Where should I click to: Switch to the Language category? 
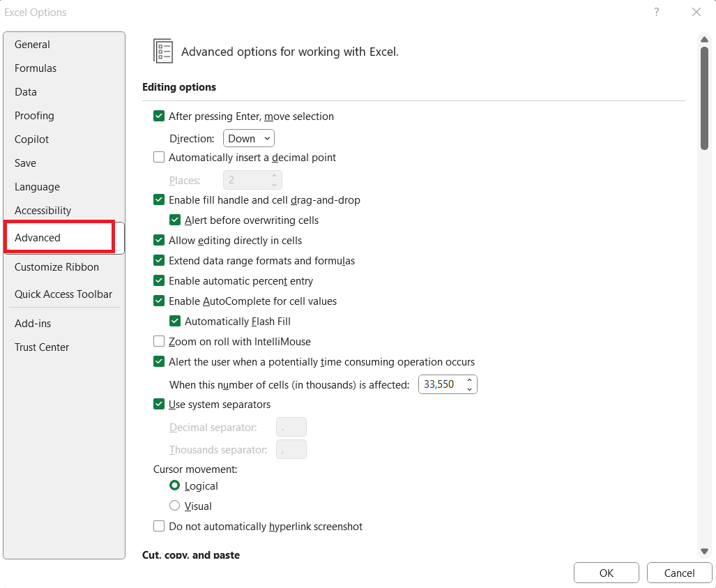(37, 187)
